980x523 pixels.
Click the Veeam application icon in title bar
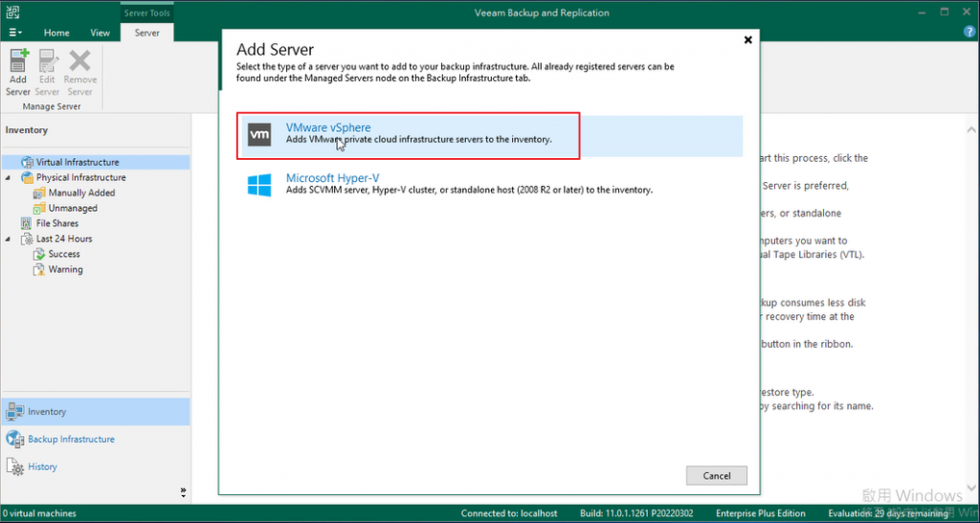point(12,12)
